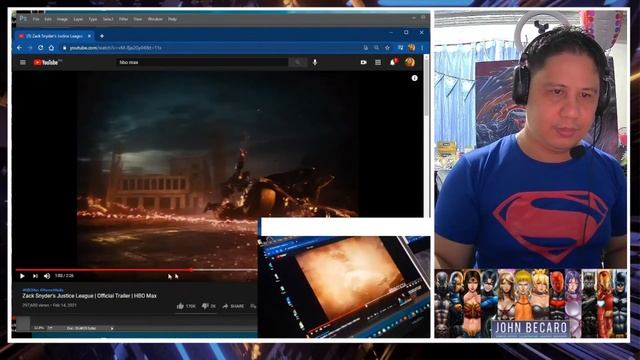Go back in the Chrome browser
The image size is (640, 360).
[x=19, y=48]
